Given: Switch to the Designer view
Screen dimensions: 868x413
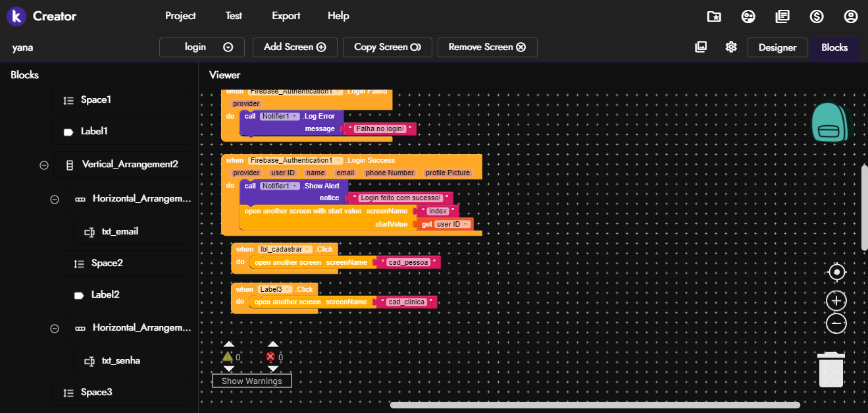Looking at the screenshot, I should [777, 47].
